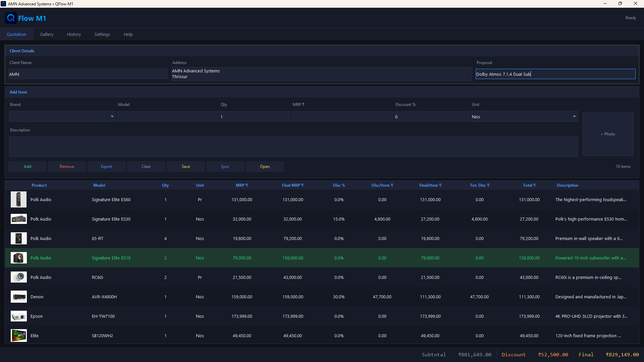Click the Epson EH-TW7100 projector image
The width and height of the screenshot is (644, 362).
18,316
